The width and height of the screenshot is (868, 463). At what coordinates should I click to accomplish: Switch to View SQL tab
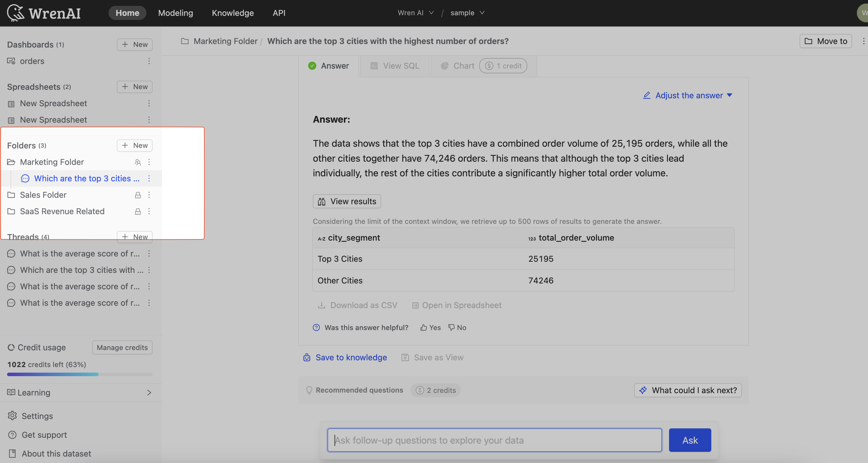[x=395, y=66]
